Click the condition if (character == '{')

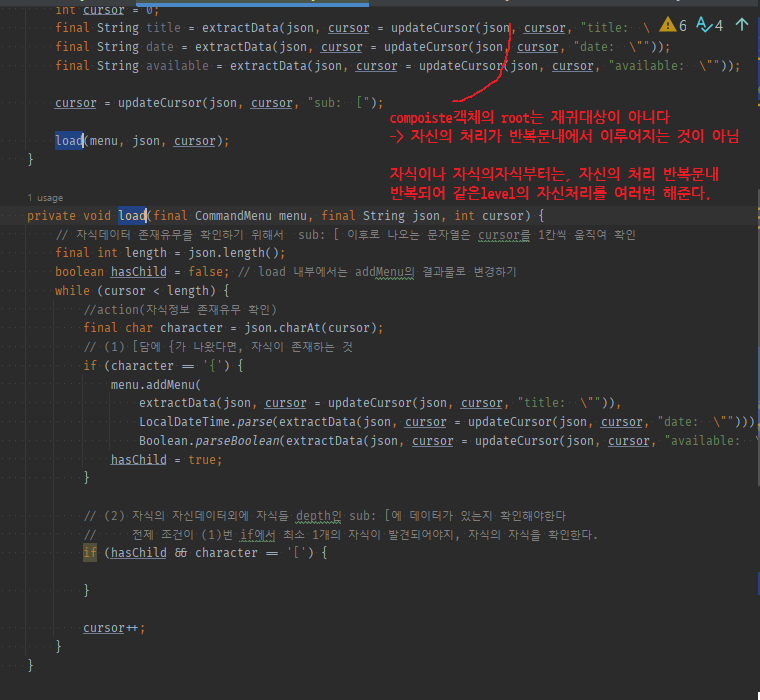[163, 366]
